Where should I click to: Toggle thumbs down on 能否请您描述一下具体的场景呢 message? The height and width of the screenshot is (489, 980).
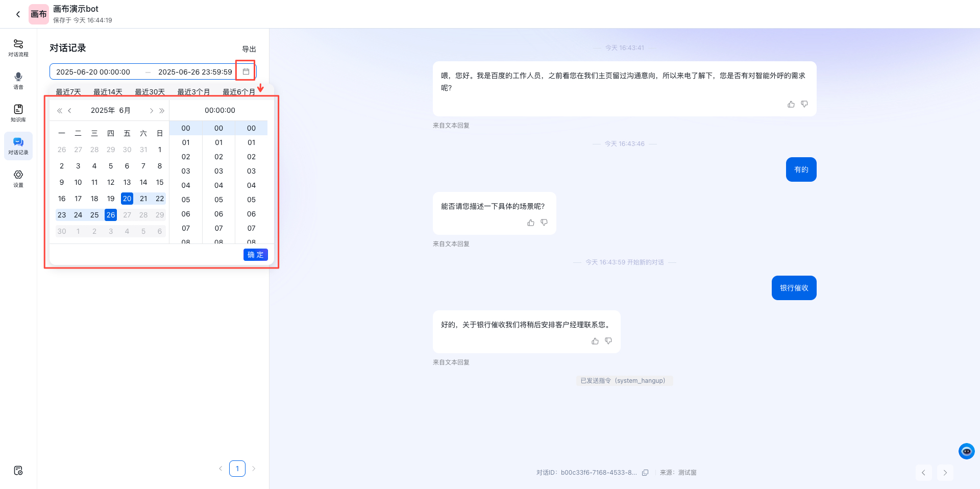click(x=544, y=223)
